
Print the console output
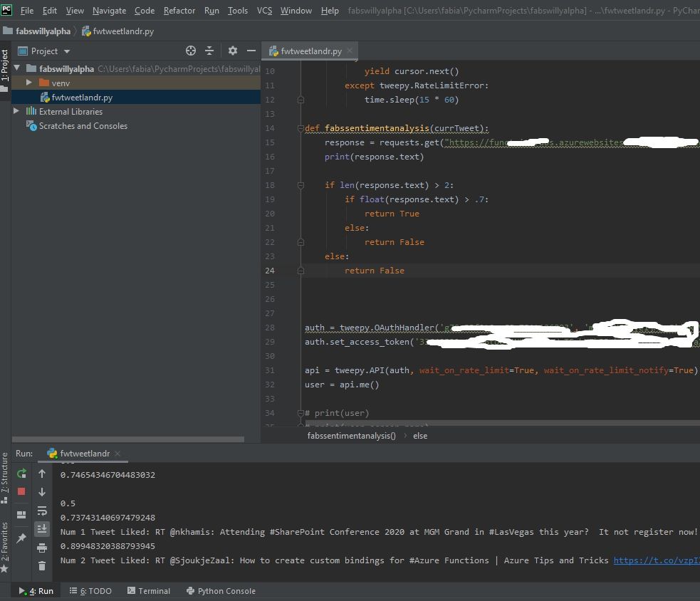(x=42, y=546)
